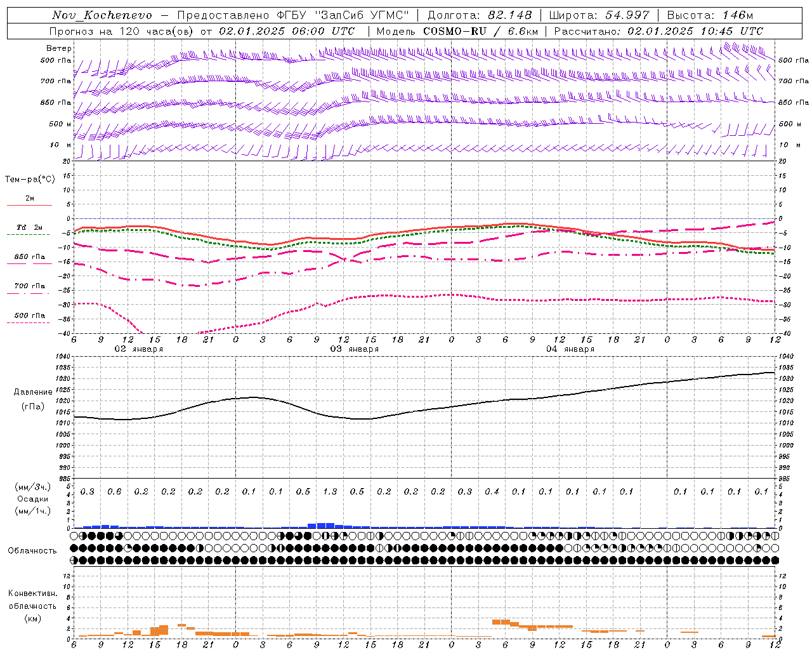Click the (мм/3ч.) precipitation unit label
This screenshot has width=812, height=650.
coord(33,487)
